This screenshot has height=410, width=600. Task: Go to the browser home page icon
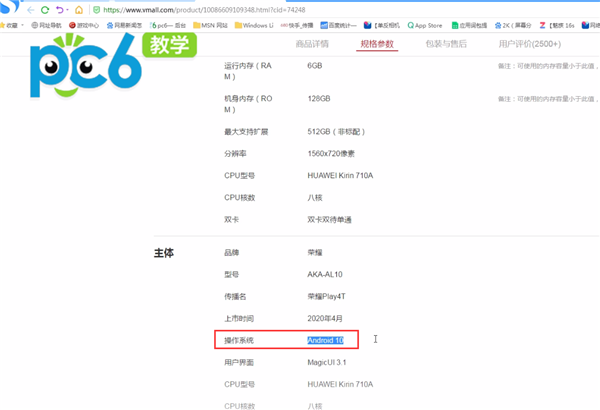79,10
